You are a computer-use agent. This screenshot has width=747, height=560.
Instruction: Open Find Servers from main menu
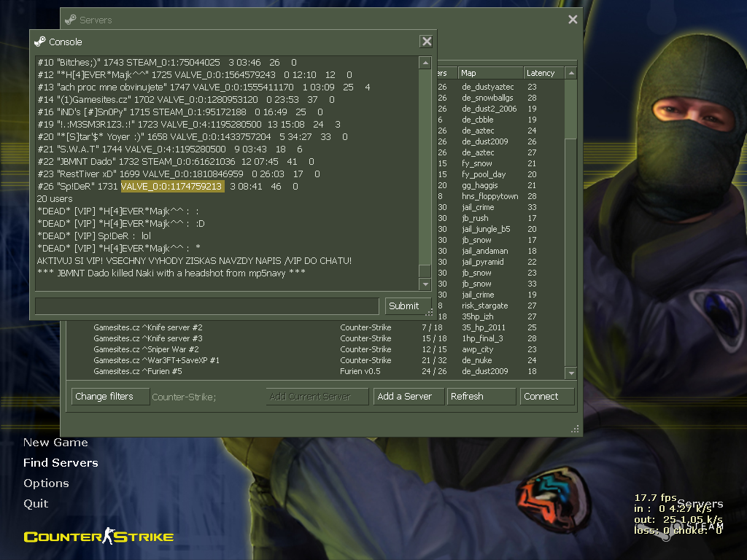tap(61, 463)
